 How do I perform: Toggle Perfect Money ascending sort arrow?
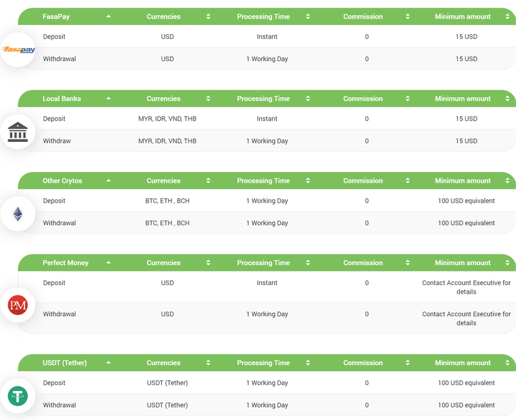coord(108,263)
